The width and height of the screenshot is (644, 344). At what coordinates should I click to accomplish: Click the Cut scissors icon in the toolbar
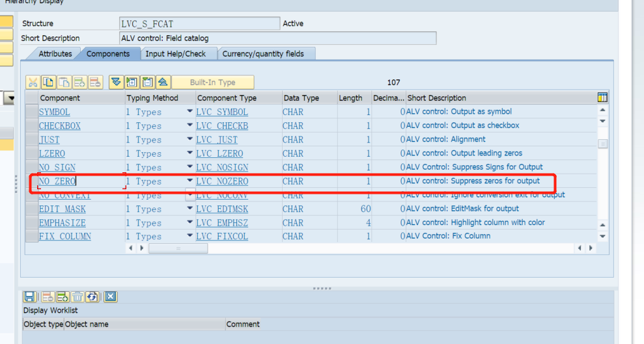click(x=33, y=83)
